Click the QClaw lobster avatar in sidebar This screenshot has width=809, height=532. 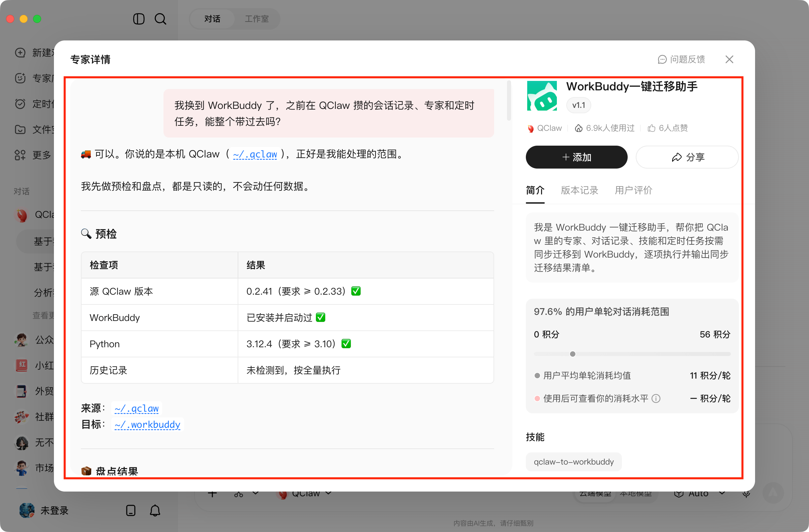tap(22, 215)
